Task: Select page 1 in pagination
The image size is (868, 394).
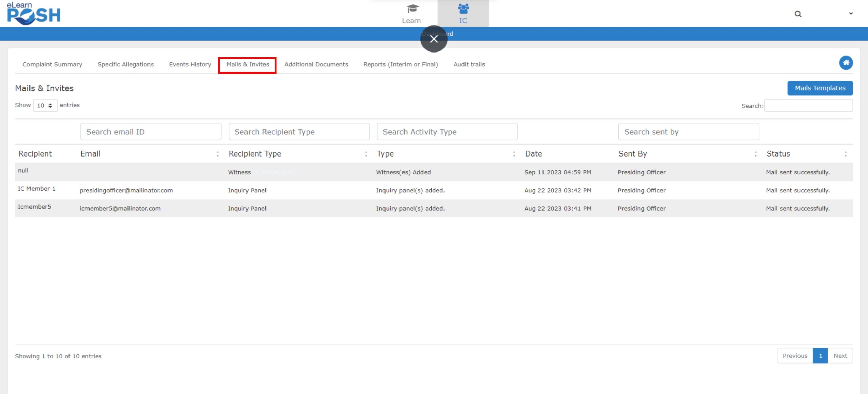Action: pyautogui.click(x=820, y=356)
